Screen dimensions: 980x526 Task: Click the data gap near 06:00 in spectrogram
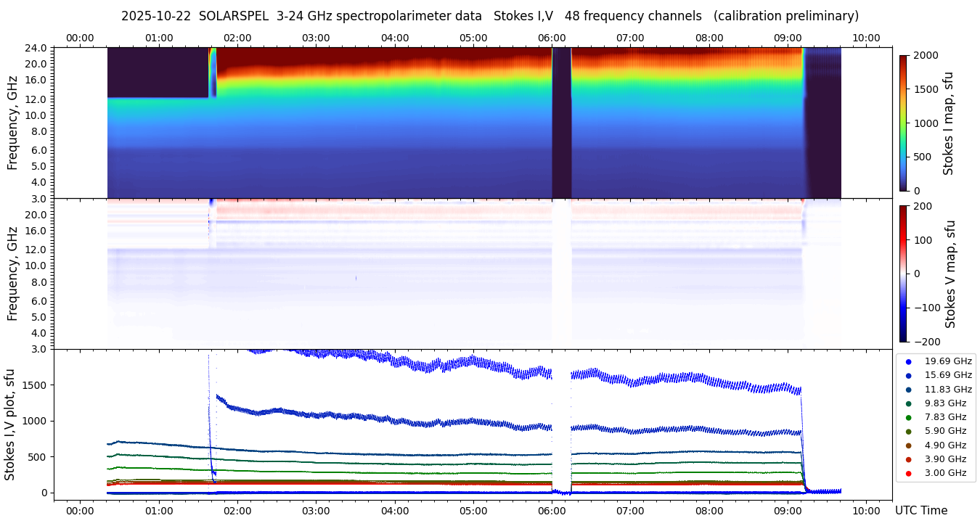click(561, 123)
